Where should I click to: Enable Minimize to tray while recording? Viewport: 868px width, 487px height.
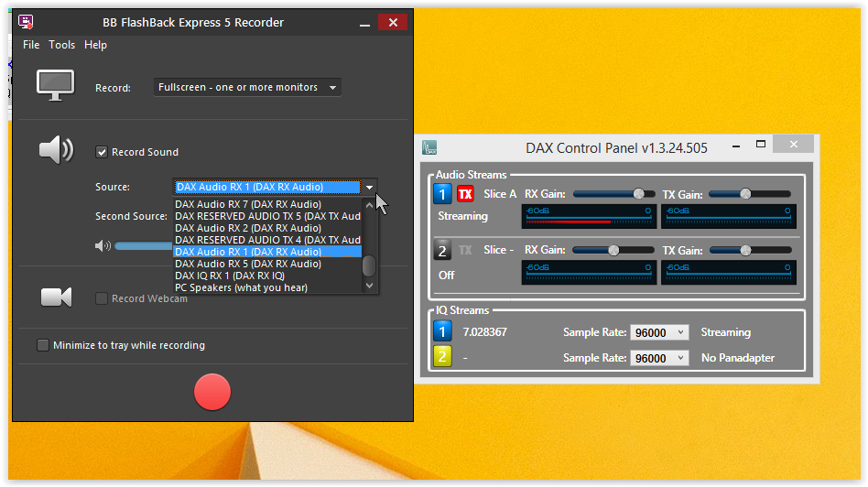pyautogui.click(x=43, y=345)
